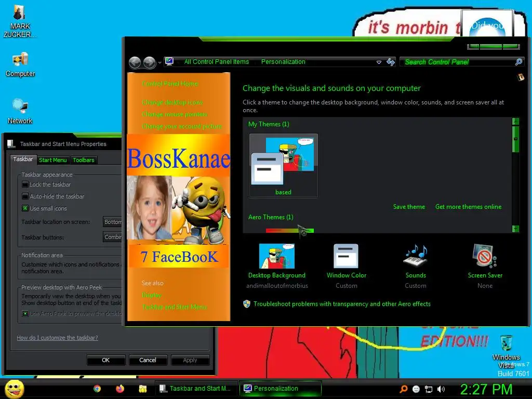Click the search magnifier icon
Image resolution: width=532 pixels, height=399 pixels.
[518, 62]
